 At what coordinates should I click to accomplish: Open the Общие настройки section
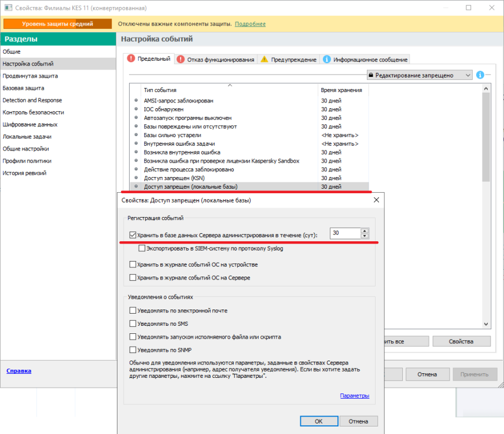point(58,149)
